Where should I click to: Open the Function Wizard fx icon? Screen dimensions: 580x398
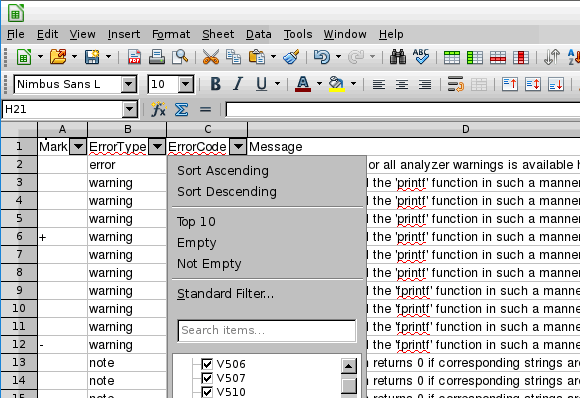(159, 109)
